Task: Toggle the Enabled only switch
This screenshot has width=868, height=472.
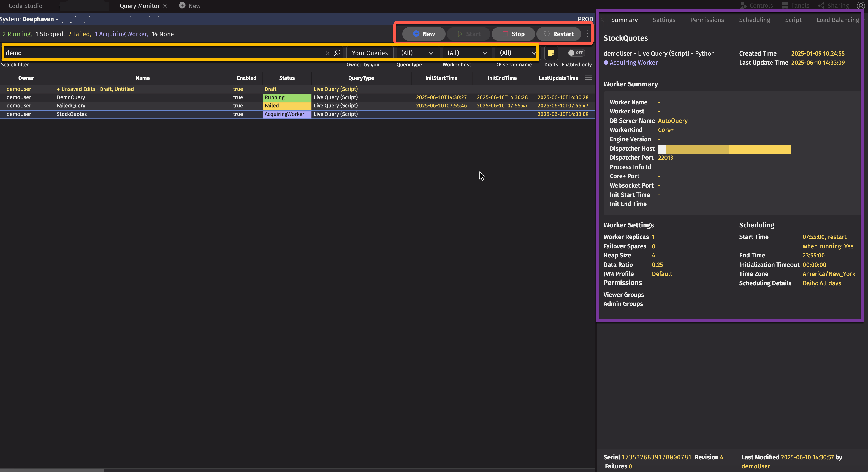Action: point(576,53)
